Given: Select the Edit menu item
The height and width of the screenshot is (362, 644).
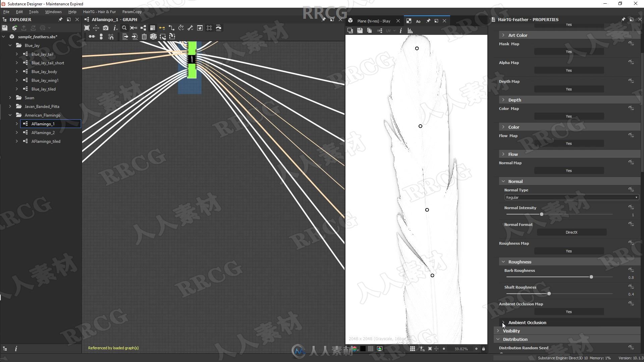Looking at the screenshot, I should pyautogui.click(x=19, y=11).
